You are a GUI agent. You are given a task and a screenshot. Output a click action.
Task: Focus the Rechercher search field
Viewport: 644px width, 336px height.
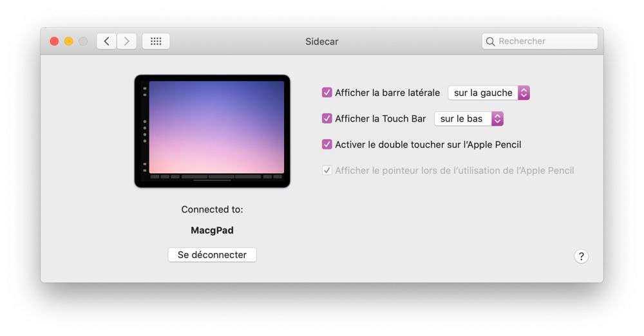tap(540, 41)
